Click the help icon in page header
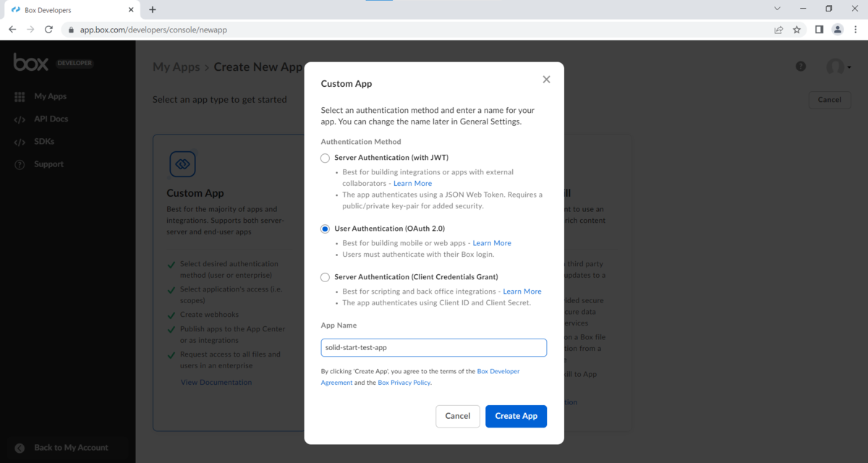 pyautogui.click(x=801, y=67)
